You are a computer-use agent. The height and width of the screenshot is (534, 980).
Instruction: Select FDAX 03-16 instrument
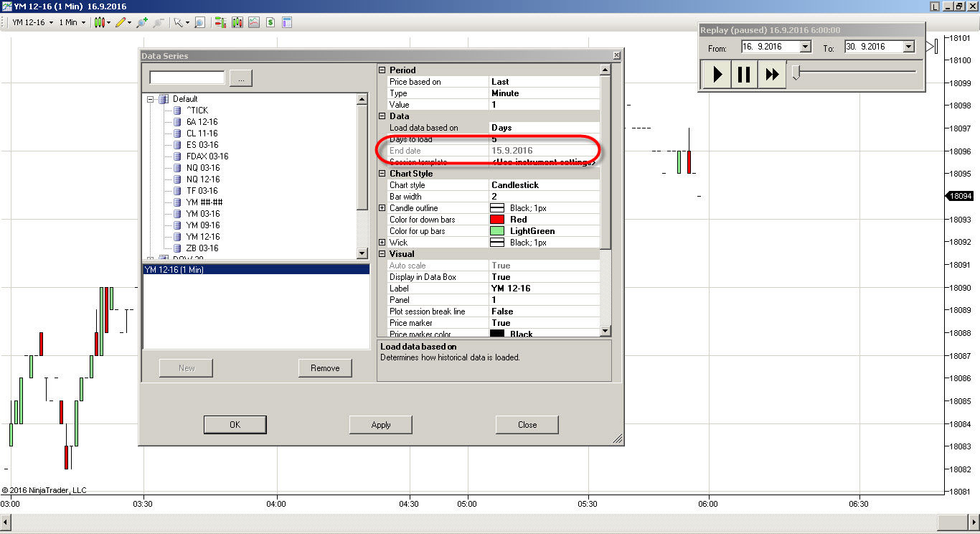click(207, 156)
